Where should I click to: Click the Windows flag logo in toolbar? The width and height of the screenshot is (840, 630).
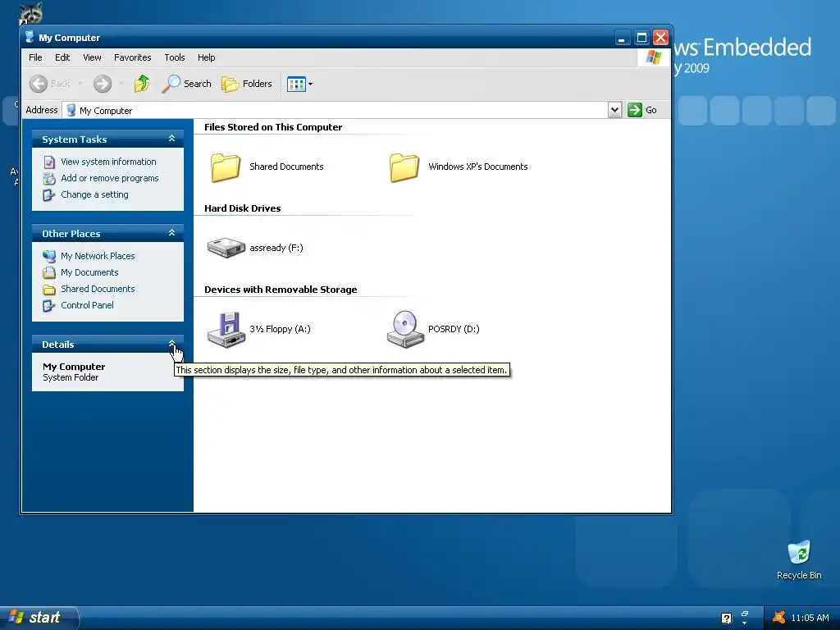(654, 57)
